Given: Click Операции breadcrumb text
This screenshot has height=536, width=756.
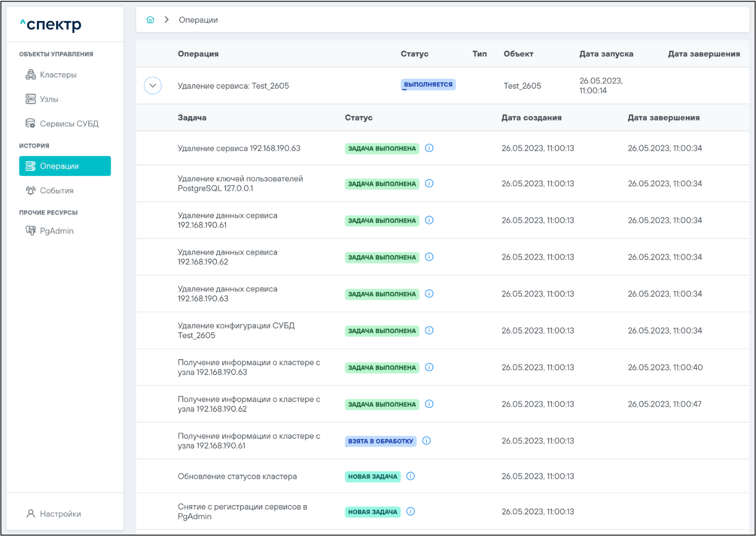Looking at the screenshot, I should 198,20.
